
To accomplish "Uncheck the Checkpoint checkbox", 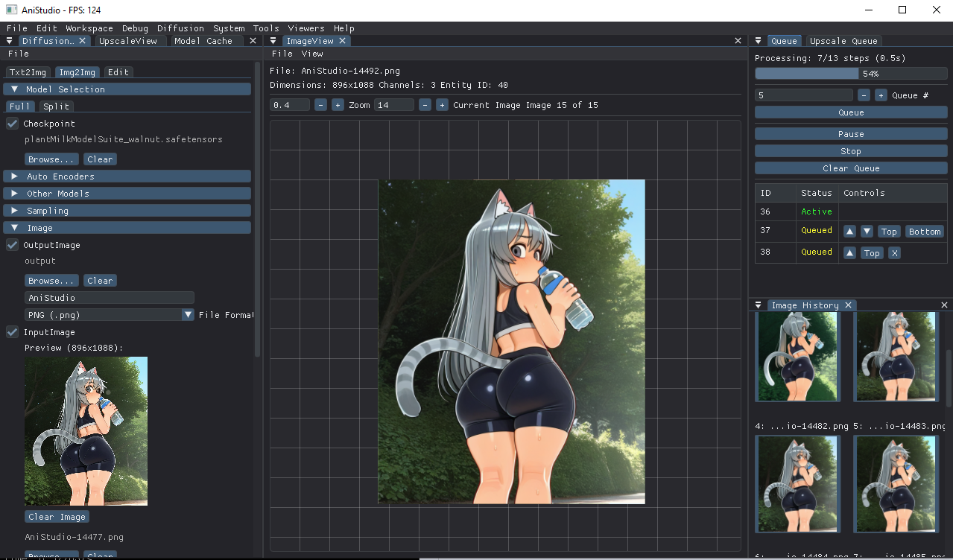I will click(13, 124).
